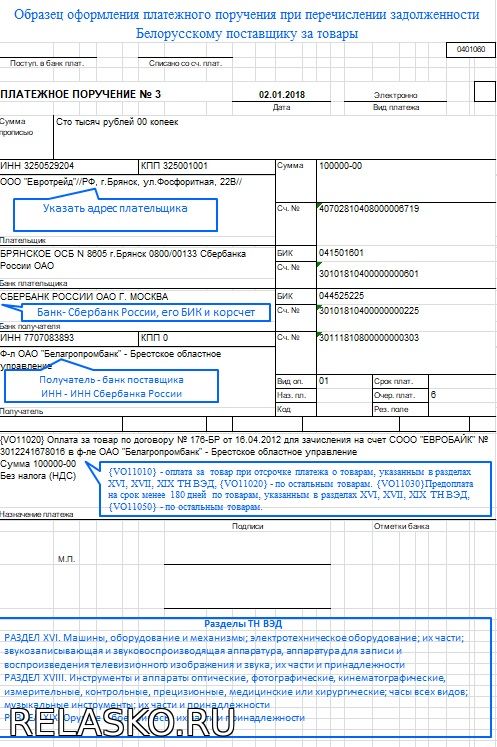Viewport: 497px width, 747px height.
Task: Select the date cell 02.01.2018
Action: click(x=282, y=95)
